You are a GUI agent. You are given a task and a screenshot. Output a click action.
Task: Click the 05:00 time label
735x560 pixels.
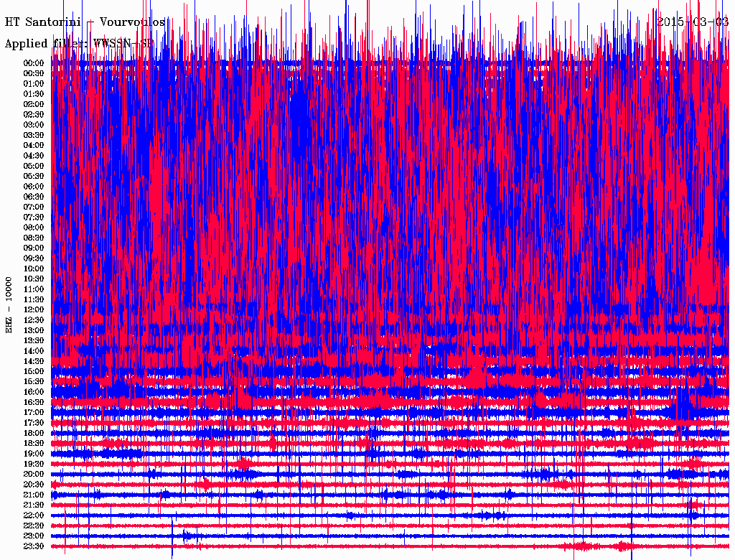point(34,166)
